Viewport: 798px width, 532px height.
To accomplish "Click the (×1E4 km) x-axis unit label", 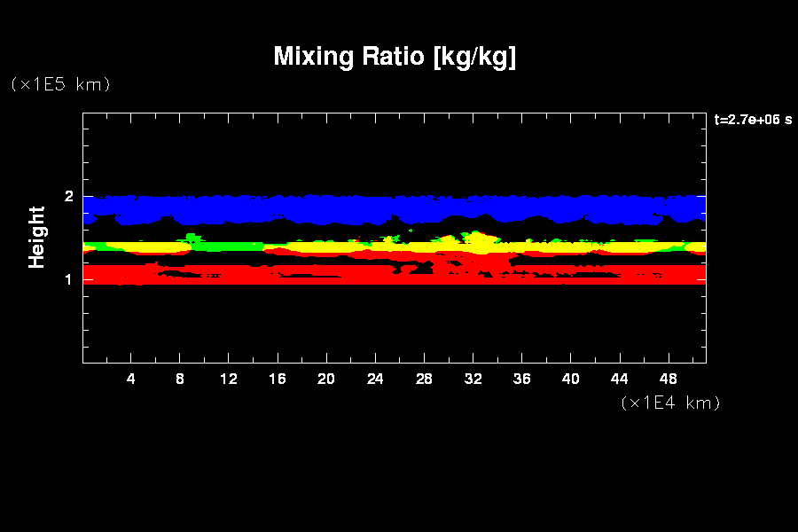I will coord(670,403).
